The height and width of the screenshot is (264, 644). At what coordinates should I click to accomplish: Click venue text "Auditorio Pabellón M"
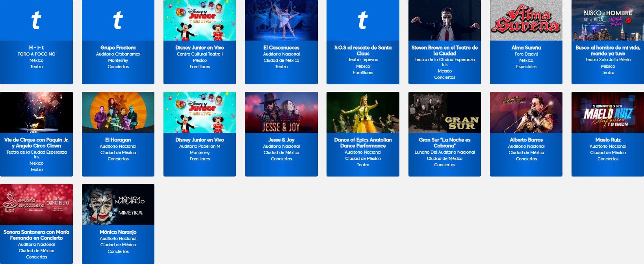(x=200, y=146)
